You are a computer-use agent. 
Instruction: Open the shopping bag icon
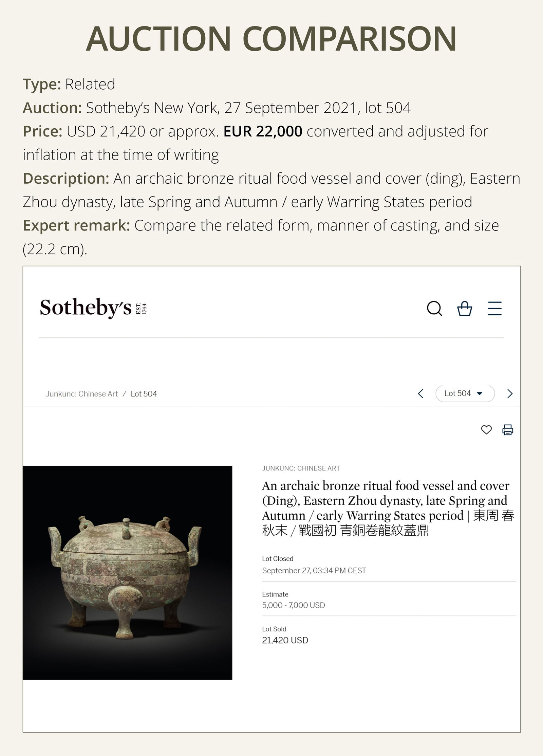[x=465, y=309]
